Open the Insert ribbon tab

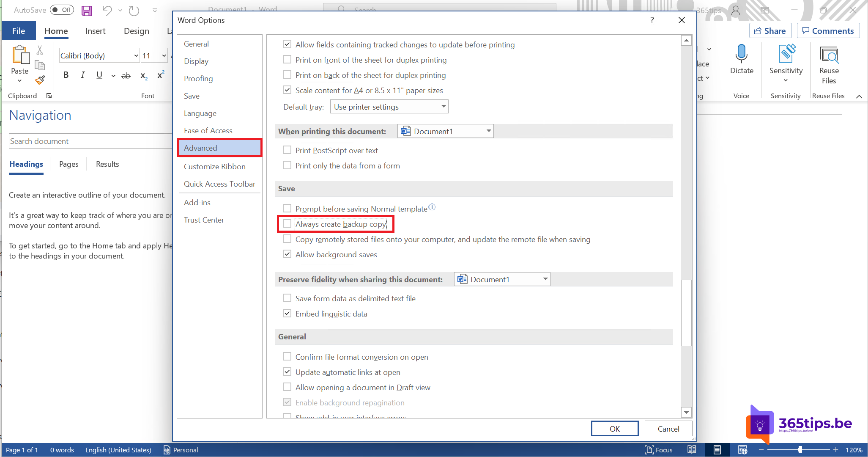(95, 31)
